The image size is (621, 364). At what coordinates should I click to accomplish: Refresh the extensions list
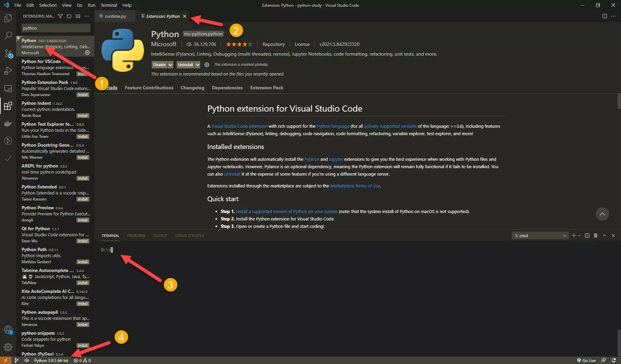tap(69, 16)
